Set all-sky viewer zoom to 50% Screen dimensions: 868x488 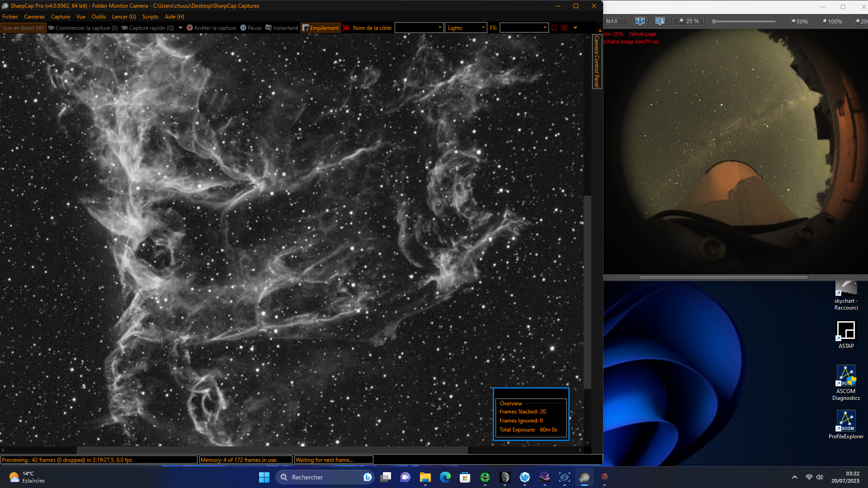[799, 21]
